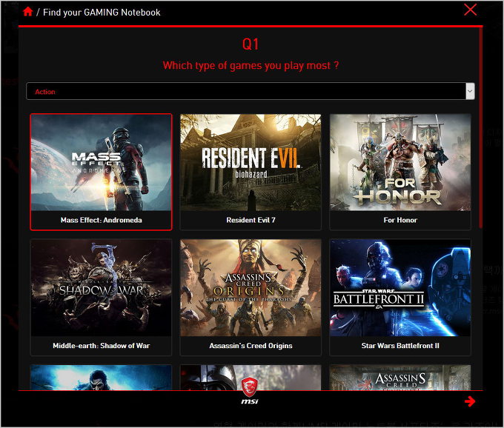Choose Assassin's Creed Origins cover art
Image resolution: width=504 pixels, height=428 pixels.
click(251, 287)
